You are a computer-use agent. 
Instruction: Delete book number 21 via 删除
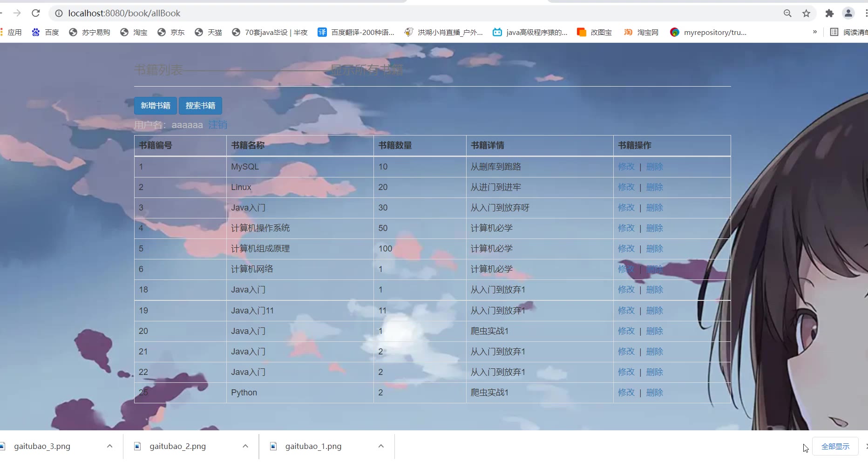655,352
